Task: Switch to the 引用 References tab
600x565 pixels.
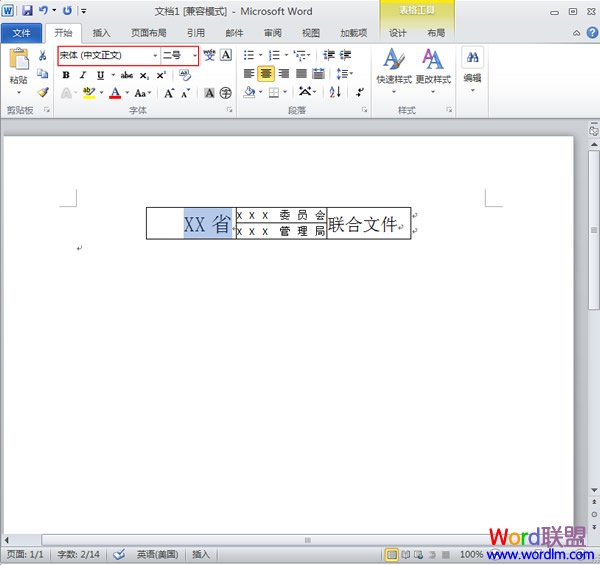Action: click(196, 33)
